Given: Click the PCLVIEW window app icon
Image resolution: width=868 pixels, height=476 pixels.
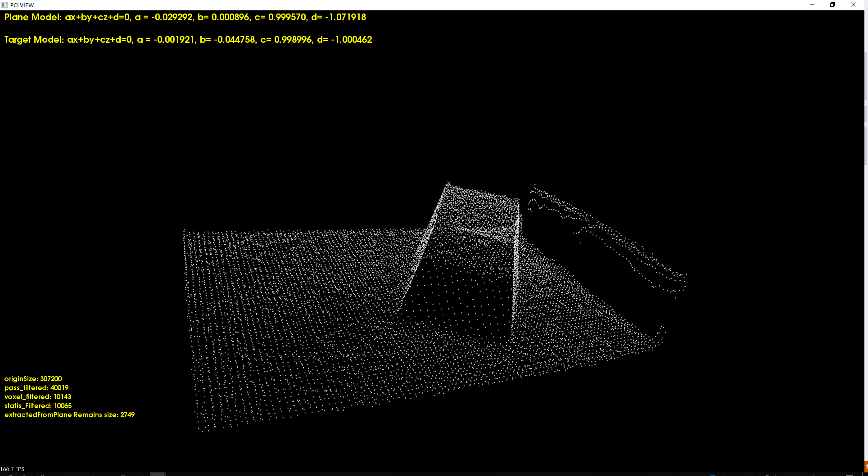Looking at the screenshot, I should 5,5.
